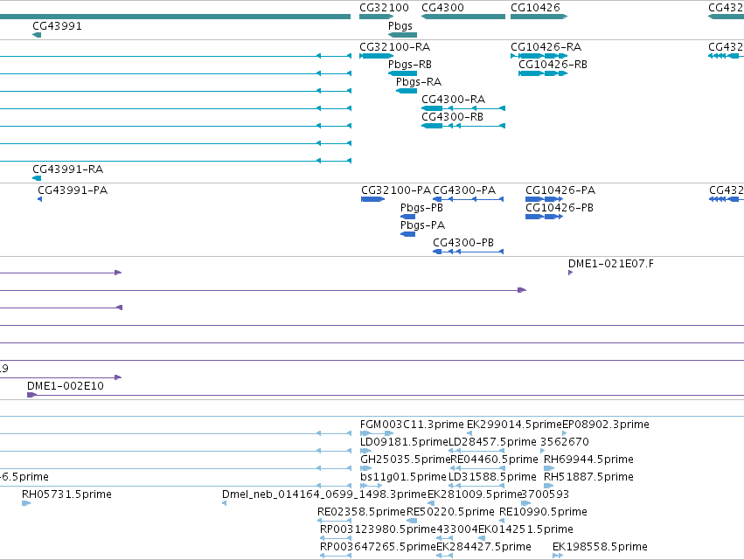Click the Pbgs gene label

click(400, 26)
